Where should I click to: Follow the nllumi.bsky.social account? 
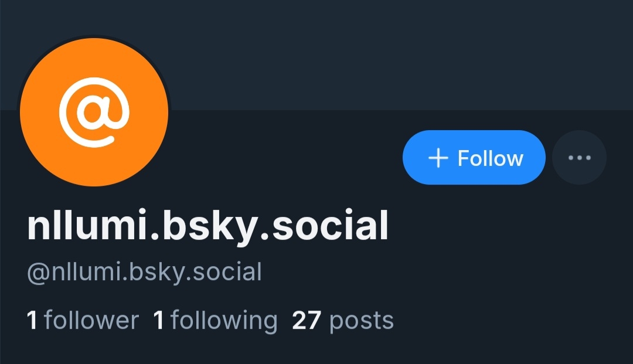coord(474,158)
